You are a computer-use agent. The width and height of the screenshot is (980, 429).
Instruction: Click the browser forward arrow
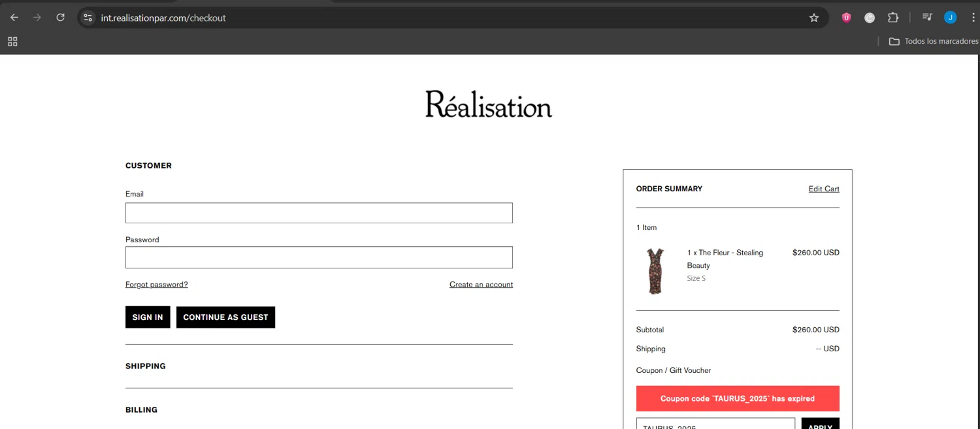tap(37, 18)
